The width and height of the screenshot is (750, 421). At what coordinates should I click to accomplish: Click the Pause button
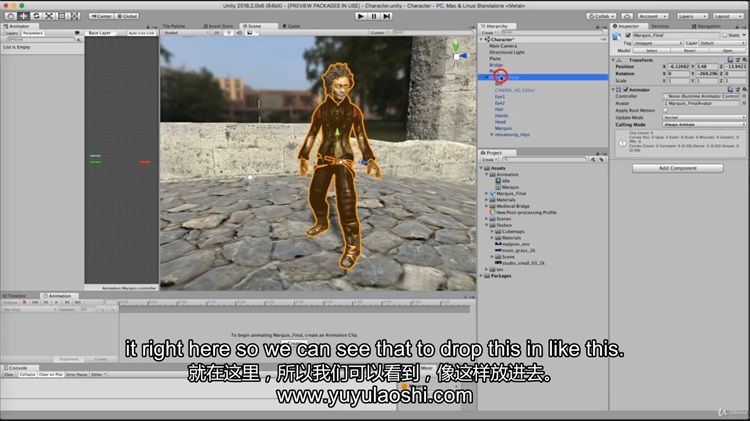(x=374, y=16)
